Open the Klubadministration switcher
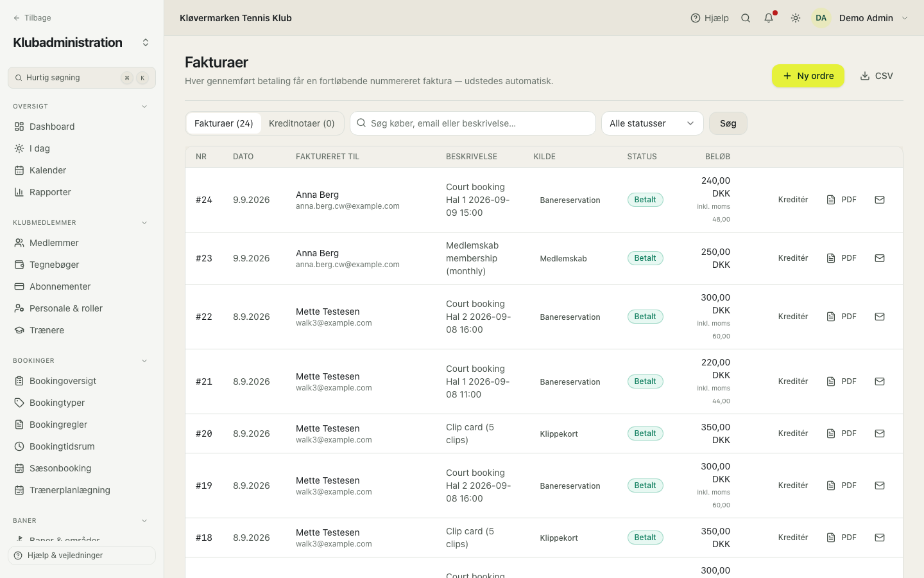The width and height of the screenshot is (924, 578). click(x=81, y=42)
